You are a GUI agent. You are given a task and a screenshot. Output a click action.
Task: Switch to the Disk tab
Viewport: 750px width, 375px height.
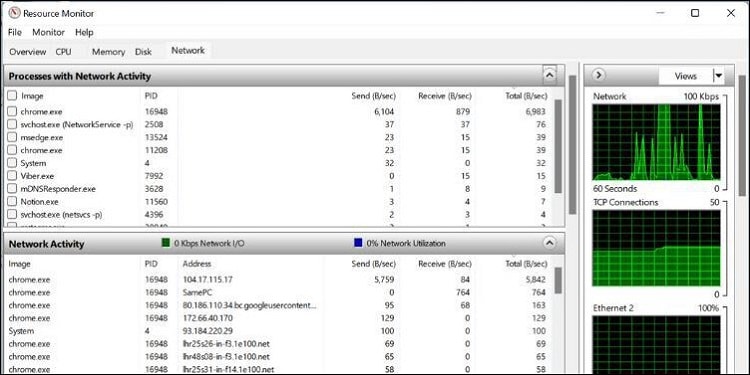point(143,52)
